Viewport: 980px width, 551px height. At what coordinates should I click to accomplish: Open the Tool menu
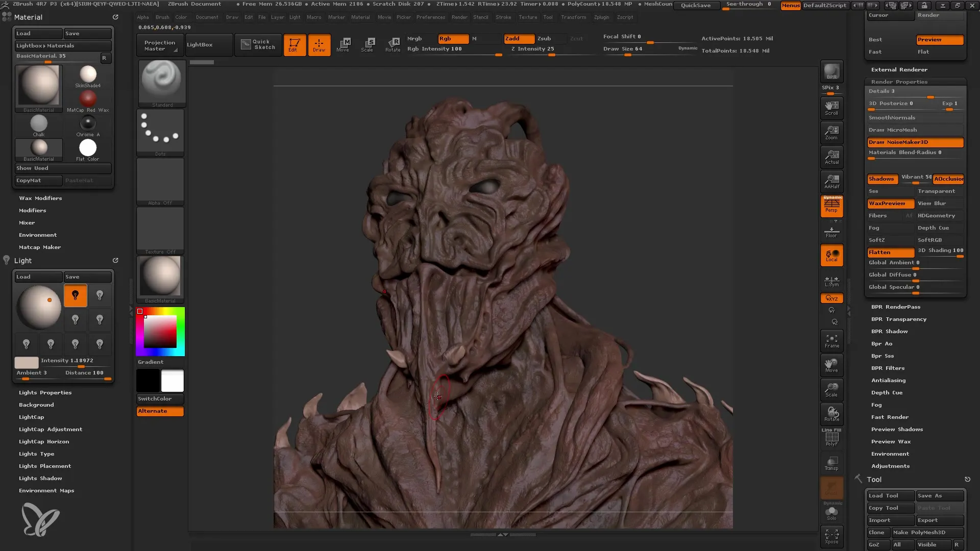547,17
